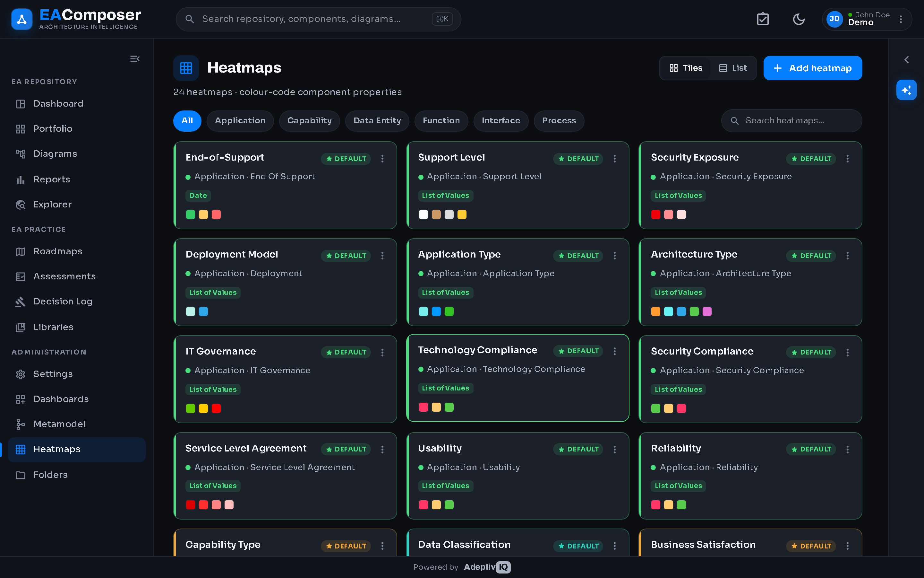Open End-of-Support card options menu
This screenshot has height=578, width=924.
382,159
